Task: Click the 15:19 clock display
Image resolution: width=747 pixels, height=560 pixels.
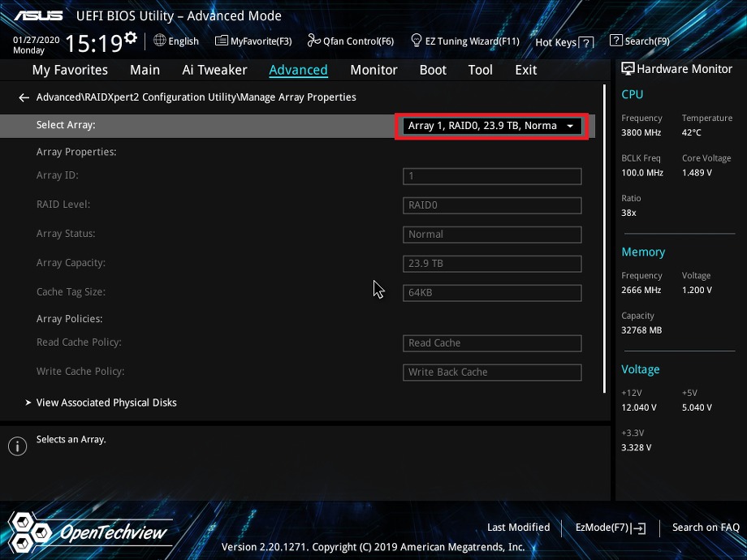Action: (94, 44)
